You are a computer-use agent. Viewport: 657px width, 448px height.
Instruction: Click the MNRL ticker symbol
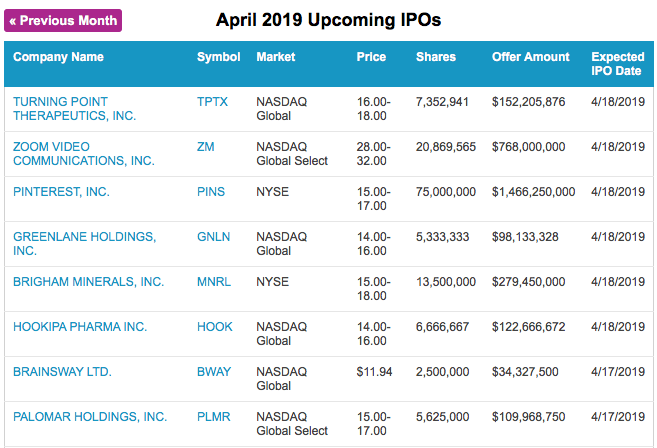(214, 282)
